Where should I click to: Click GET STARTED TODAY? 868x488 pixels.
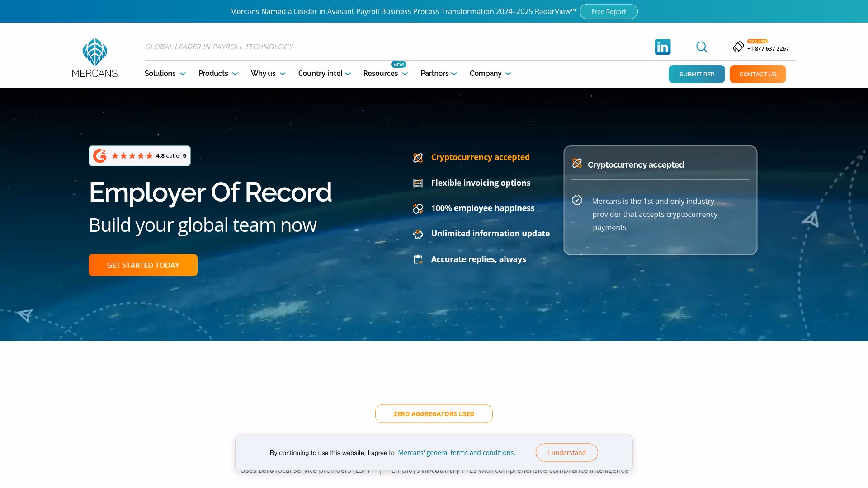tap(143, 265)
